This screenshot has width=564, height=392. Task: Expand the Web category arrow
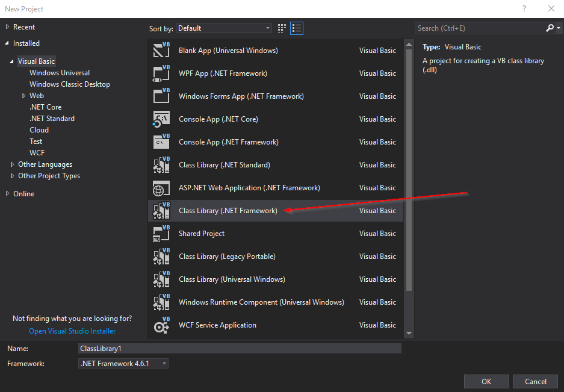(x=23, y=96)
